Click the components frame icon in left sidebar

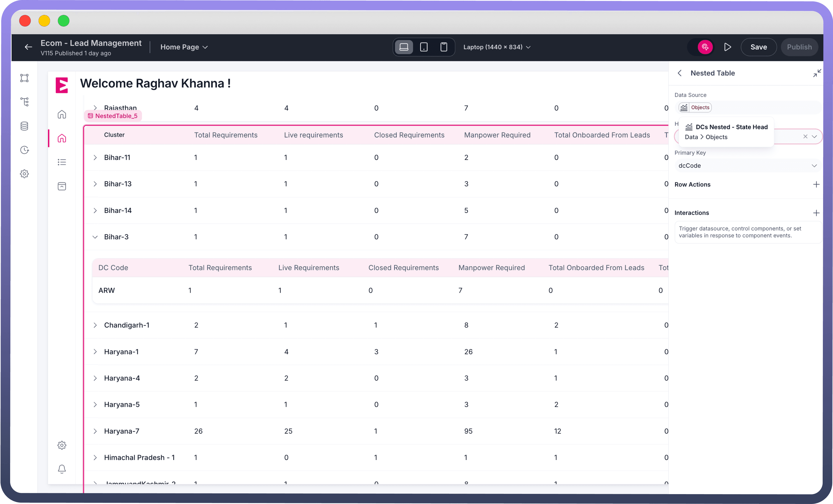24,78
